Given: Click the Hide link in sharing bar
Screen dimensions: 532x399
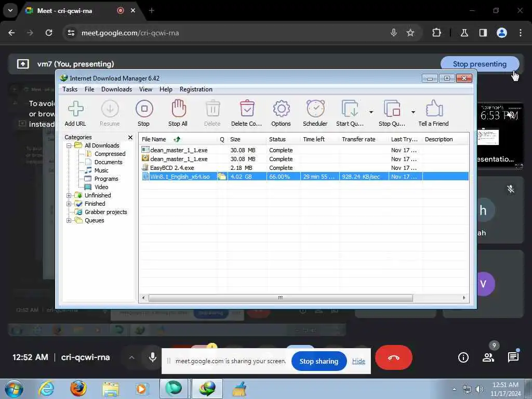Looking at the screenshot, I should click(x=358, y=362).
